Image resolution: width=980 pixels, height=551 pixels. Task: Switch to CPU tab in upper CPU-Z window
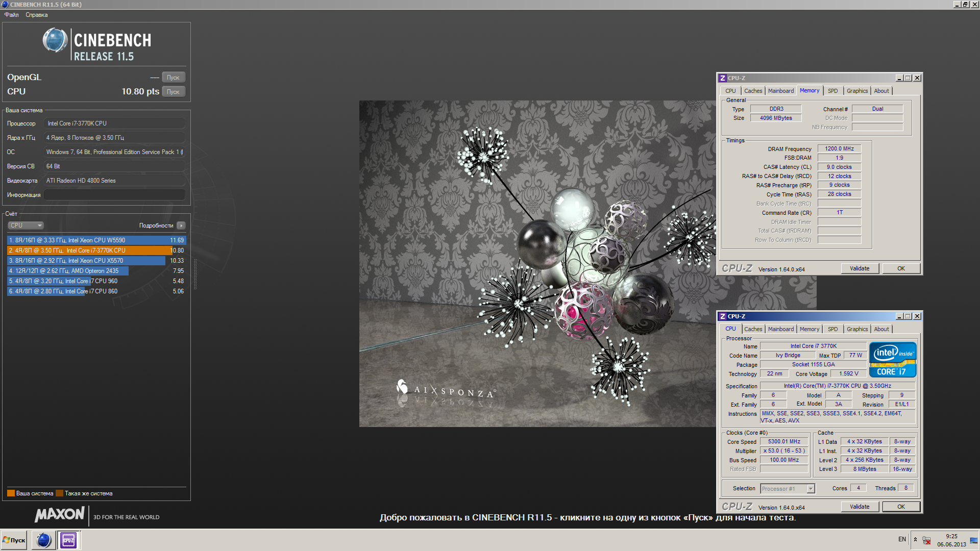click(x=730, y=91)
